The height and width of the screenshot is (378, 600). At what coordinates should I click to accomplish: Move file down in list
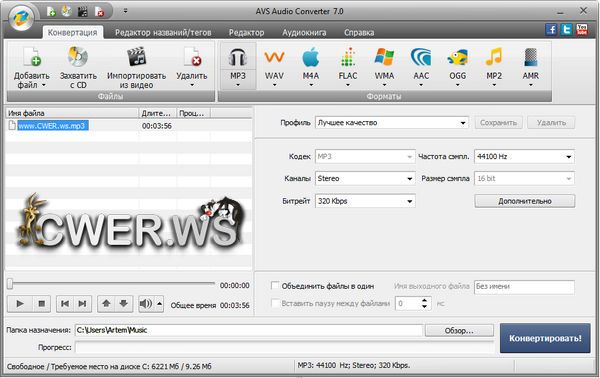(123, 304)
